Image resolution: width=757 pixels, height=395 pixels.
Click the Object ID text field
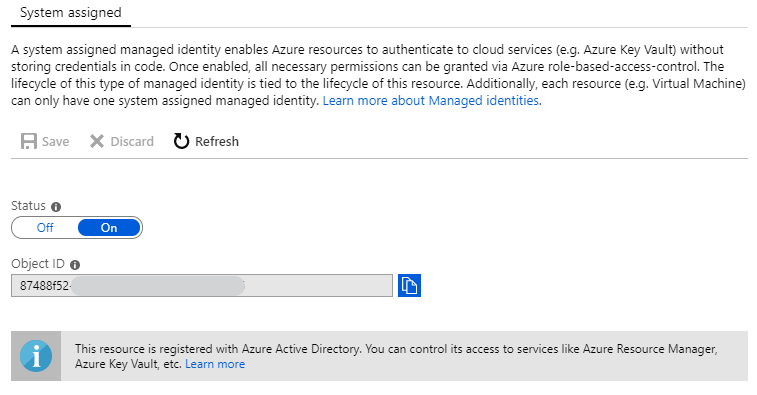[x=202, y=285]
